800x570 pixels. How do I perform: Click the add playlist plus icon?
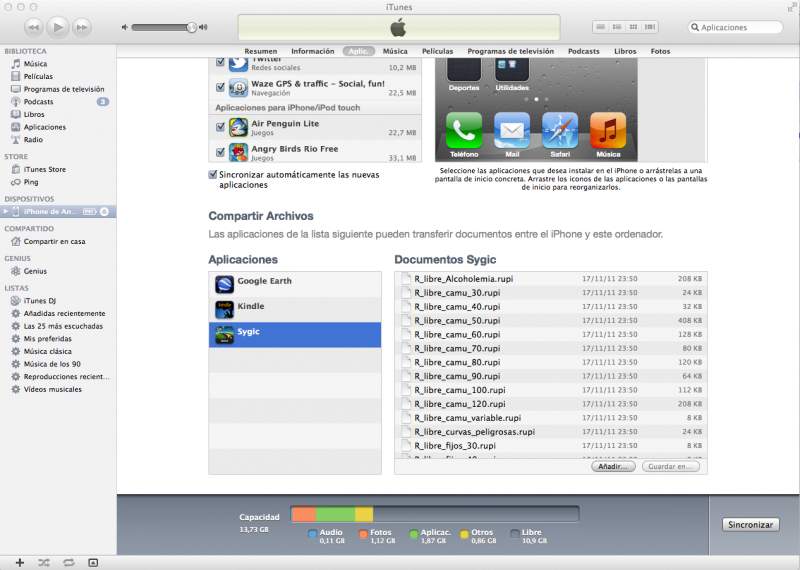point(19,562)
